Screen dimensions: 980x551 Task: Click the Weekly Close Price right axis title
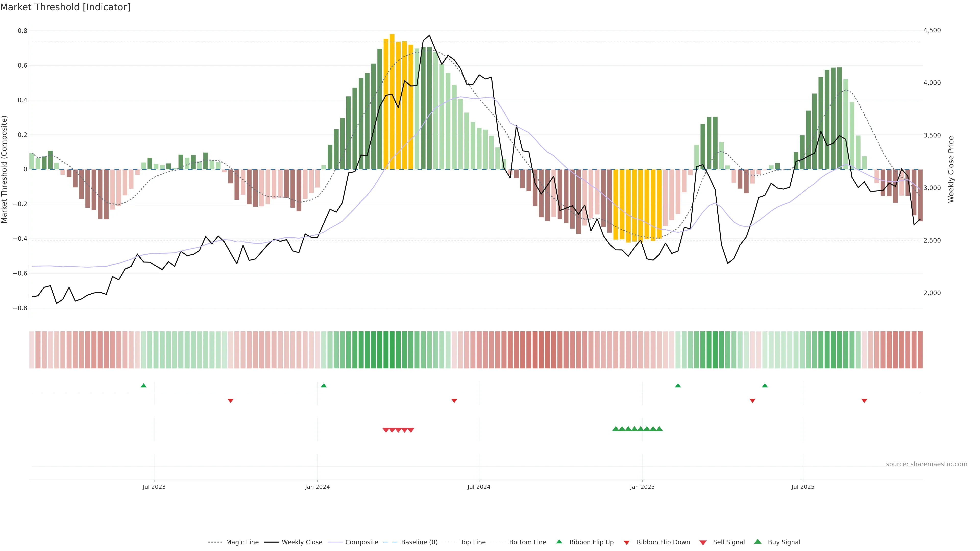951,169
